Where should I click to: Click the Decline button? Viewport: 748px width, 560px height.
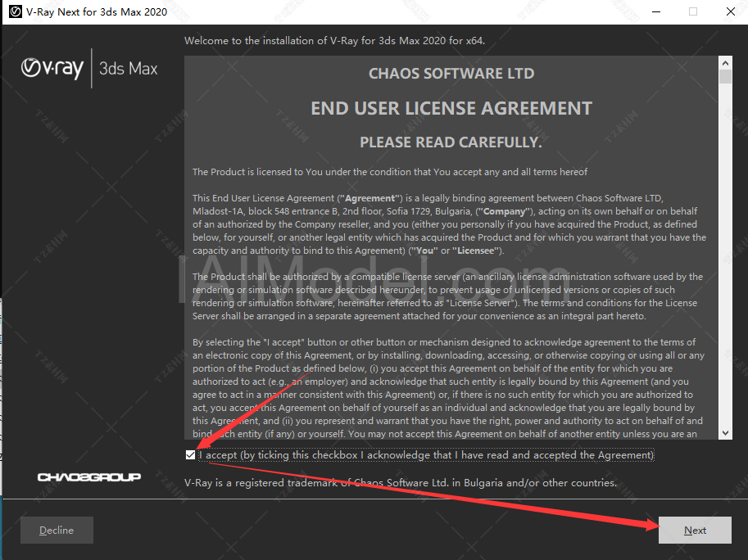coord(57,530)
